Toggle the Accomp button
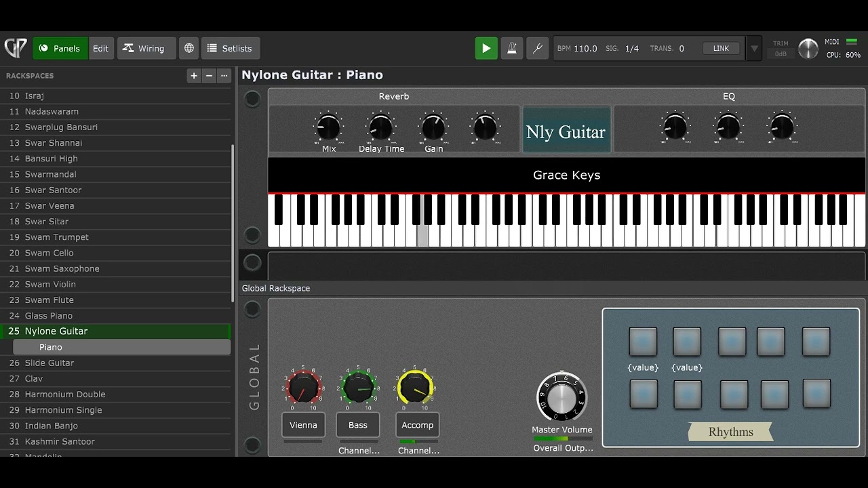The width and height of the screenshot is (868, 488). [417, 425]
